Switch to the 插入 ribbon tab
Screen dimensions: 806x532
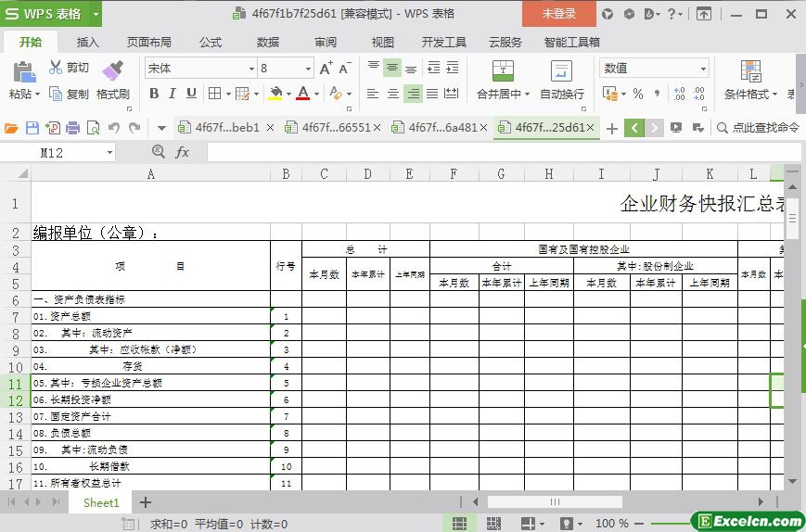click(x=87, y=42)
